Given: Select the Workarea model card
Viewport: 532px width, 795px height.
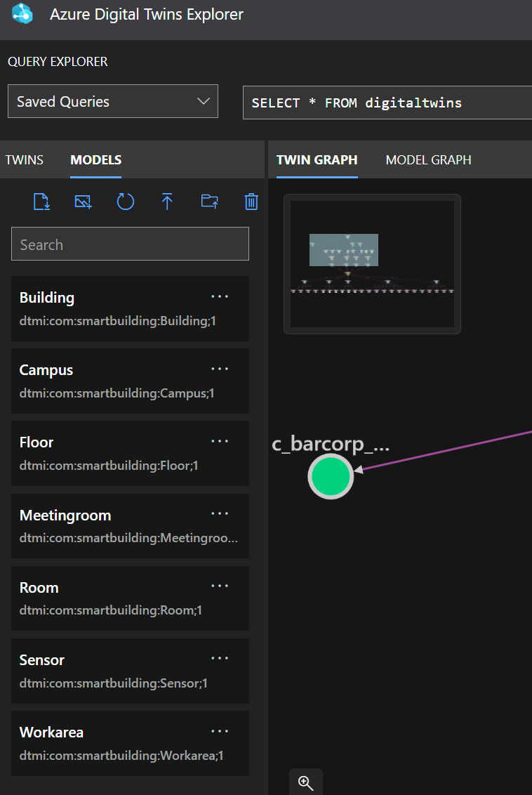Looking at the screenshot, I should 131,743.
